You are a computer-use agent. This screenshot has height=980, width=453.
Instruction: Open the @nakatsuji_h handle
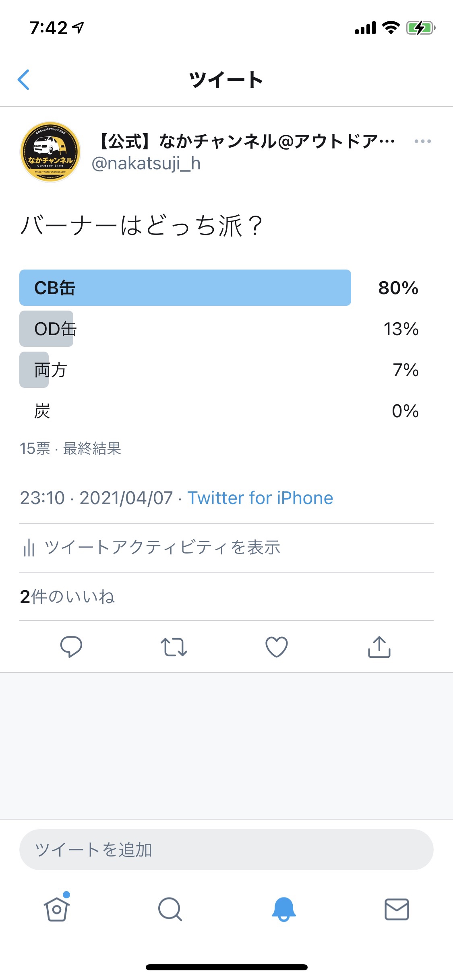pos(146,164)
